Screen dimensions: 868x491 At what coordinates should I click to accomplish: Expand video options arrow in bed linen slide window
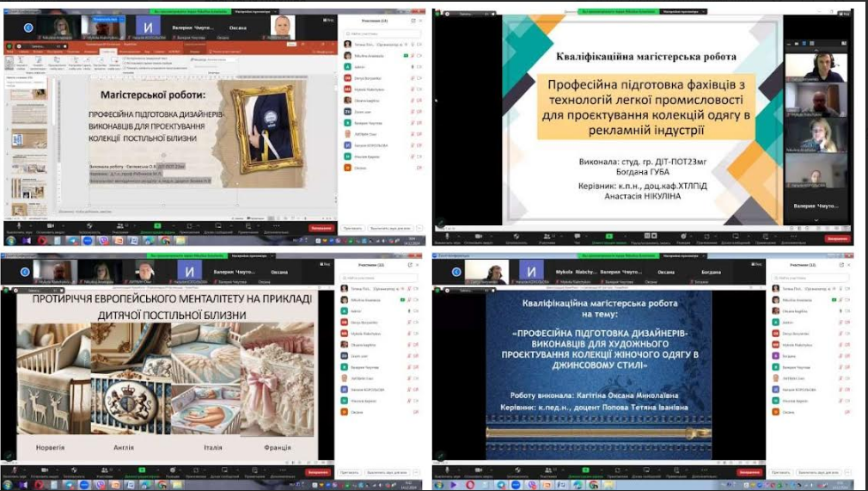click(x=63, y=225)
